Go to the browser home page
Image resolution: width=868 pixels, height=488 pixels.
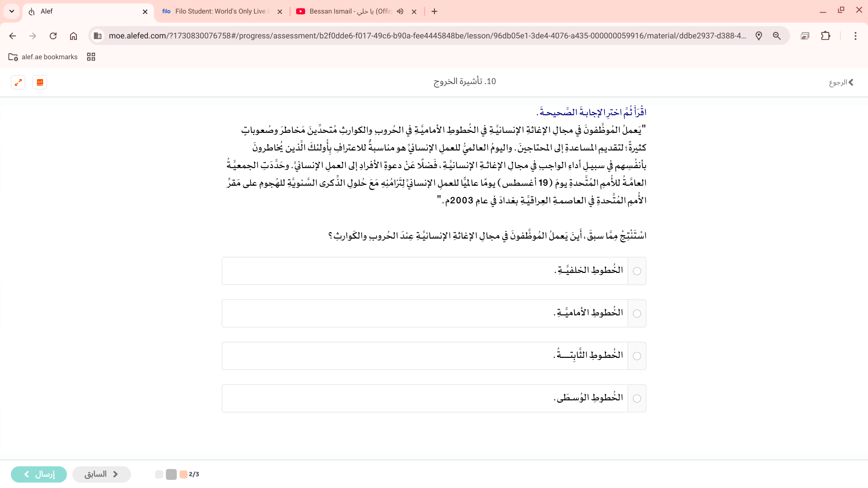point(73,36)
